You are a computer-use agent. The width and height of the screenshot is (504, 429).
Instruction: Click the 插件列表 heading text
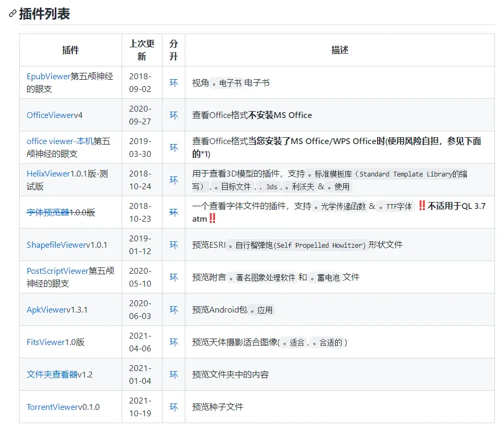pyautogui.click(x=45, y=14)
